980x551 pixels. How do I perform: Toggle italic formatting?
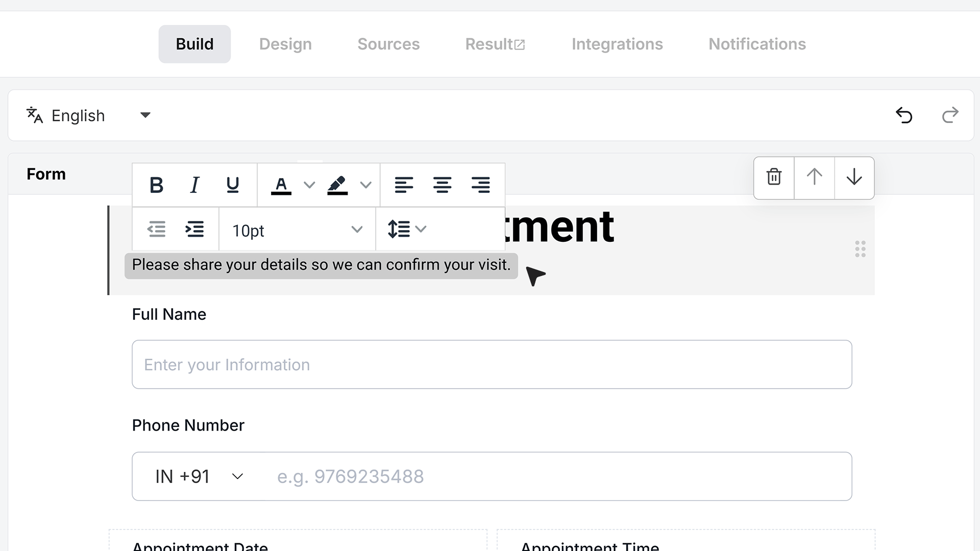tap(194, 185)
